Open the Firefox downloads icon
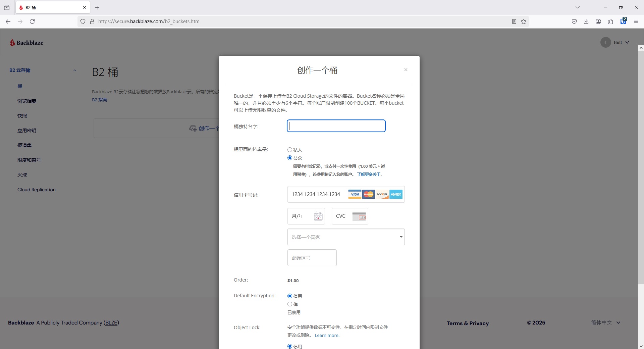Viewport: 644px width, 349px height. 586,21
